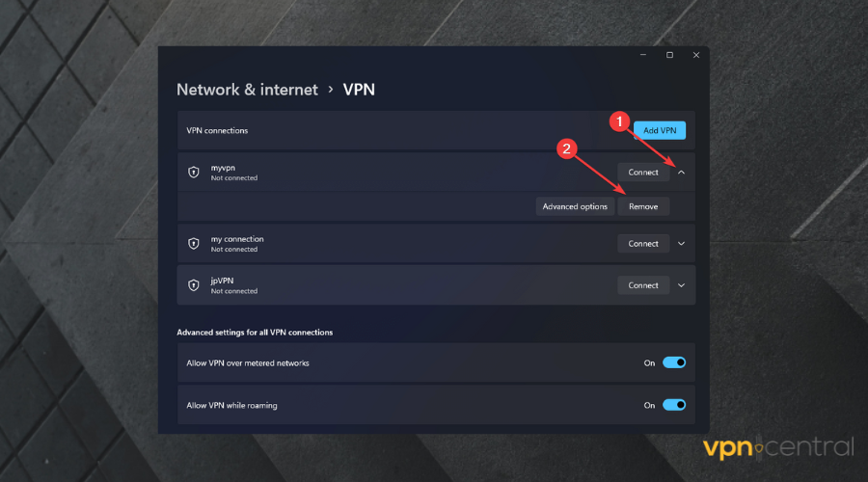Expand the my connection entry

[x=681, y=244]
